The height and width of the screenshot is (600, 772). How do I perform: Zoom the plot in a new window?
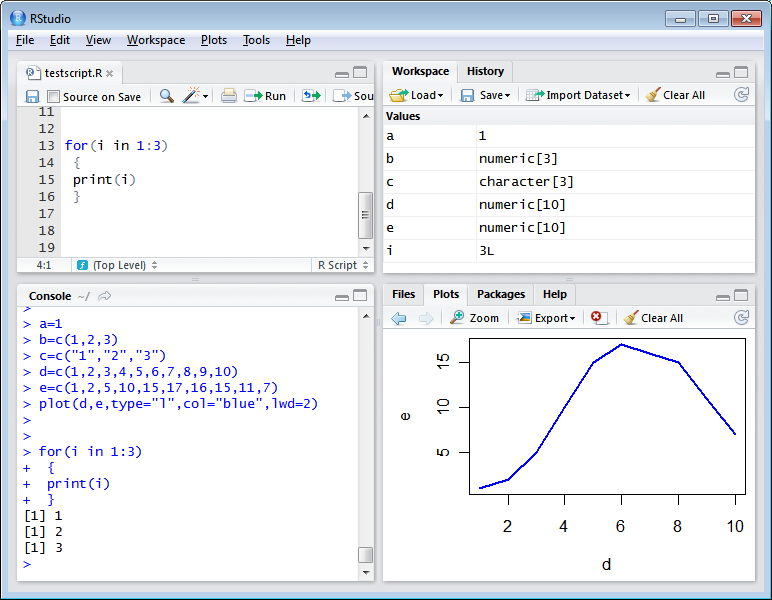pyautogui.click(x=475, y=318)
